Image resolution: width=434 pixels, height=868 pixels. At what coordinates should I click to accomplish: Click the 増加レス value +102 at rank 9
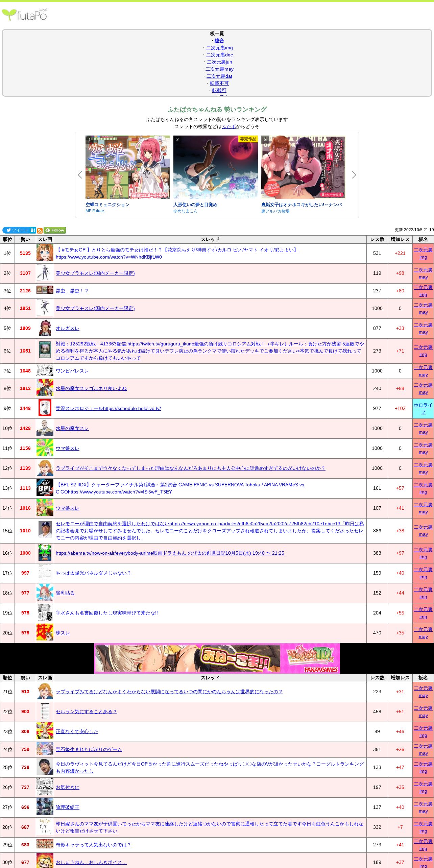[400, 408]
